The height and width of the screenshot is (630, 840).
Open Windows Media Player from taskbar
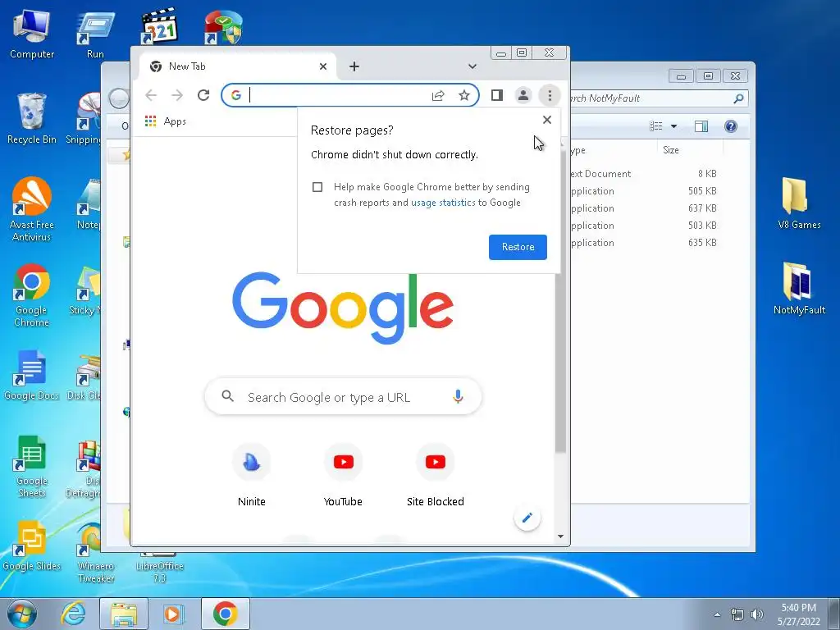click(173, 614)
